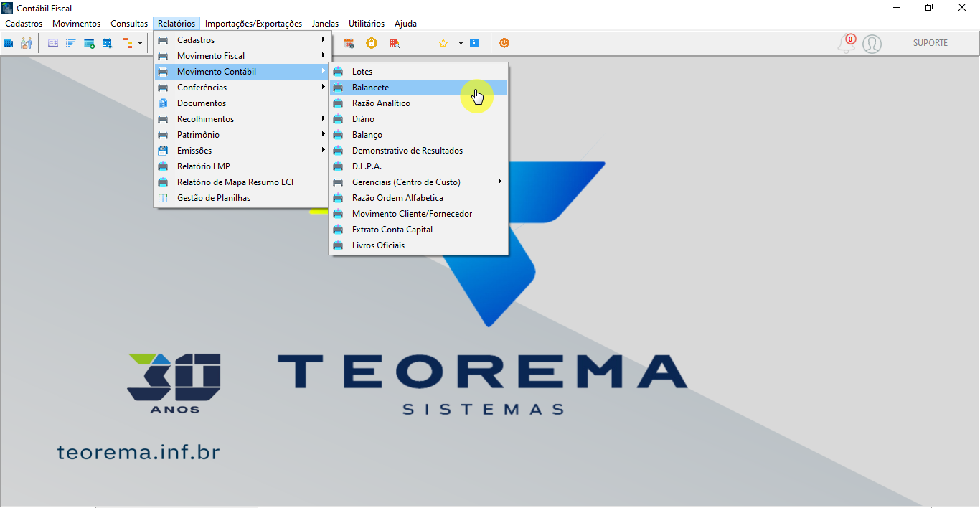Expand the Conferências submenu

point(242,88)
